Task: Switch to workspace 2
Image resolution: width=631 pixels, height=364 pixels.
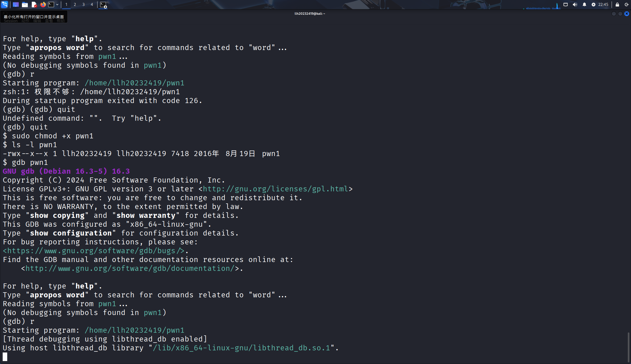Action: [x=75, y=5]
